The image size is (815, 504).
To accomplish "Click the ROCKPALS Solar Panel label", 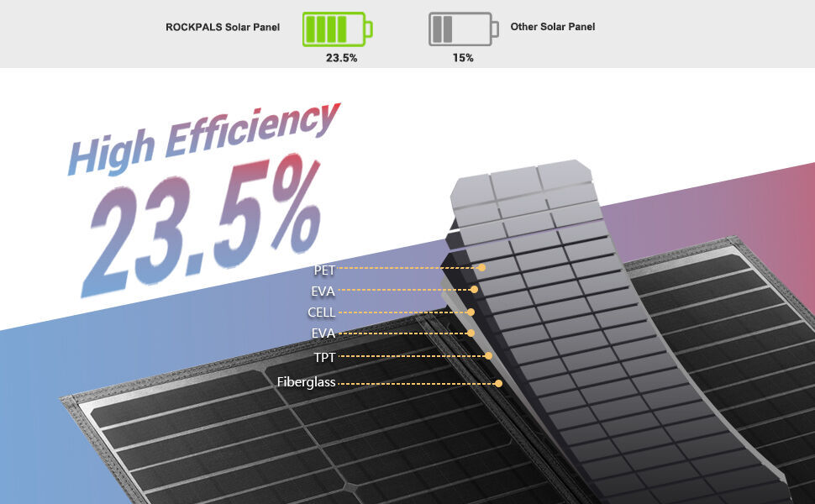I will 222,27.
